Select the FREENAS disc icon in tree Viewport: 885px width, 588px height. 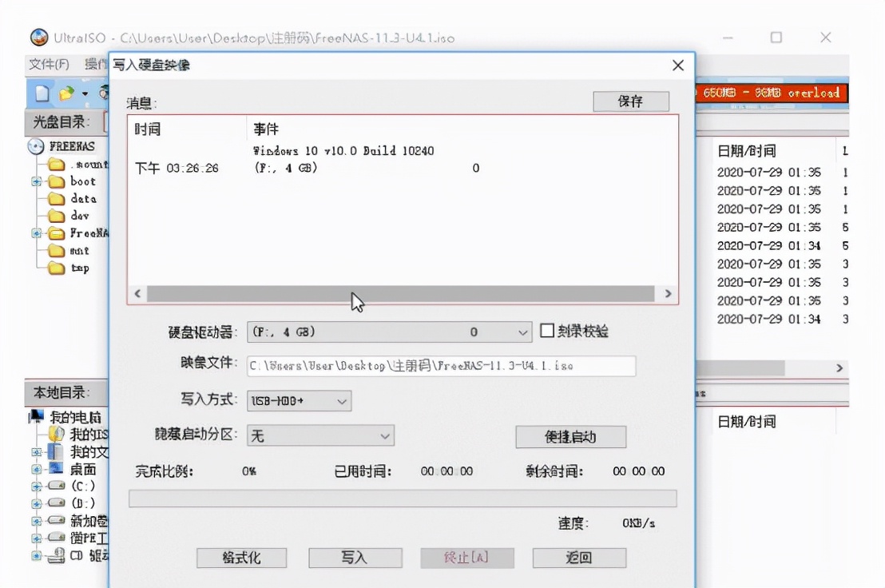(36, 146)
